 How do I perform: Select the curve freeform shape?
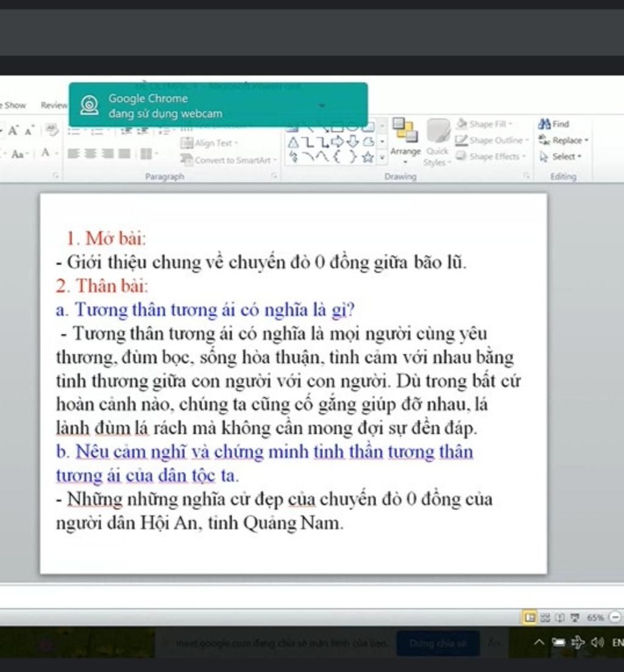click(x=322, y=157)
